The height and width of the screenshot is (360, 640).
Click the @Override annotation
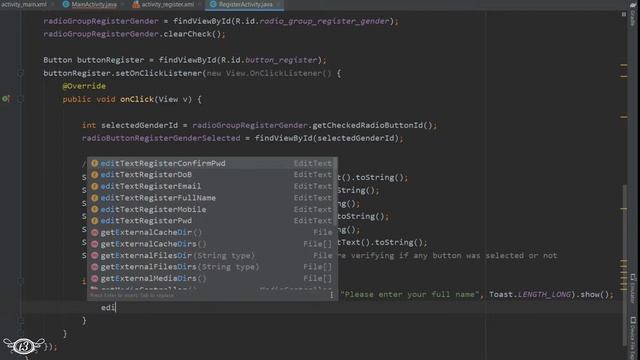(x=84, y=86)
